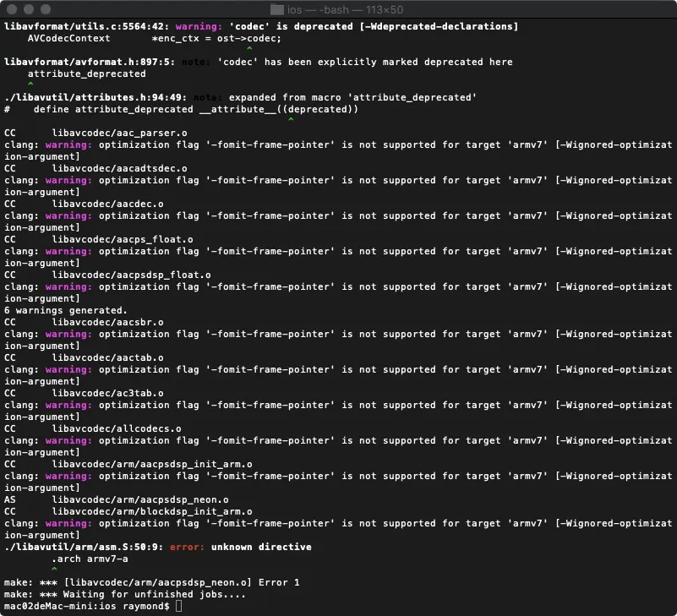
Task: Click the path './libavutil/attributes.h:94:49:'
Action: (x=96, y=97)
